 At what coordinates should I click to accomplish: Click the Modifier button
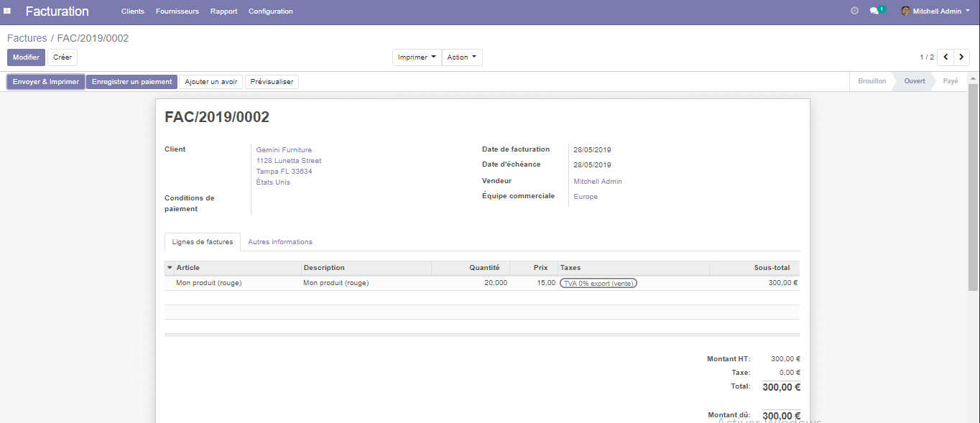click(27, 57)
